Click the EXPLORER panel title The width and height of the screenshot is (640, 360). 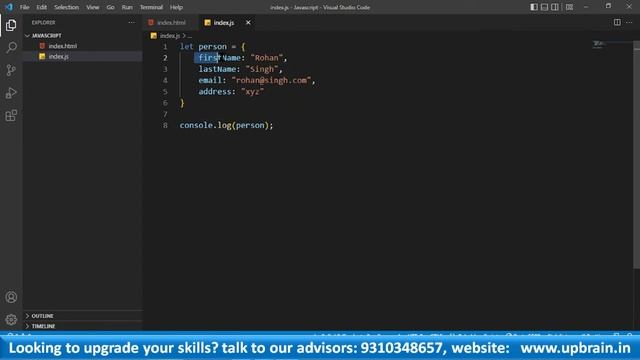click(x=43, y=22)
